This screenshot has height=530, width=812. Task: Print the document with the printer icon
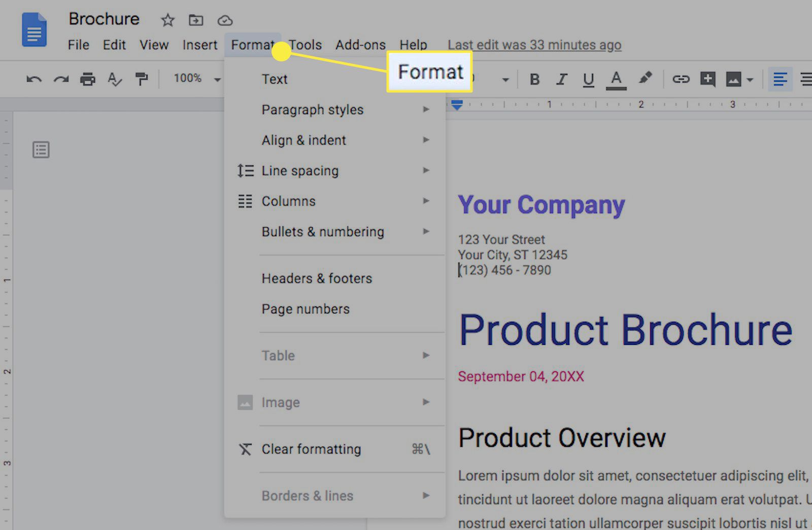[88, 79]
